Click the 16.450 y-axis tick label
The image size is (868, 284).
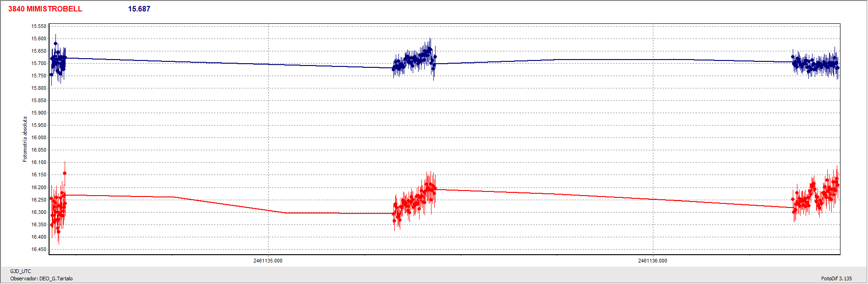point(39,249)
